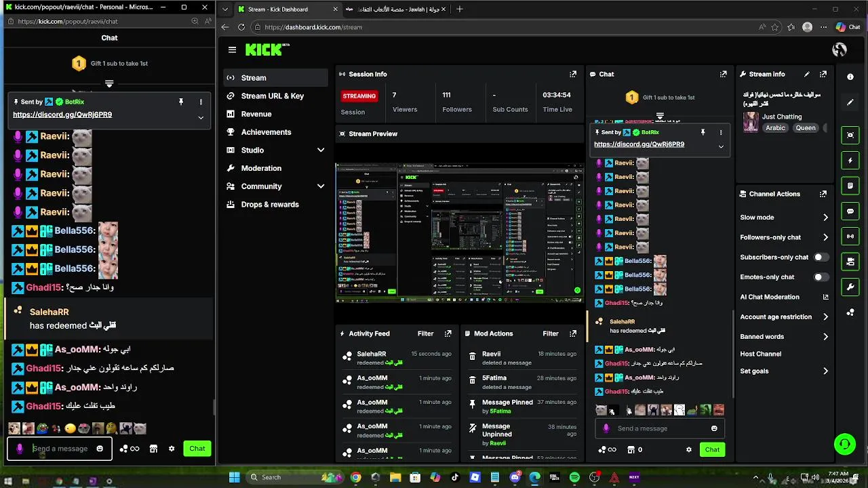Open Followers-only chat options
The image size is (868, 488).
[x=784, y=237]
